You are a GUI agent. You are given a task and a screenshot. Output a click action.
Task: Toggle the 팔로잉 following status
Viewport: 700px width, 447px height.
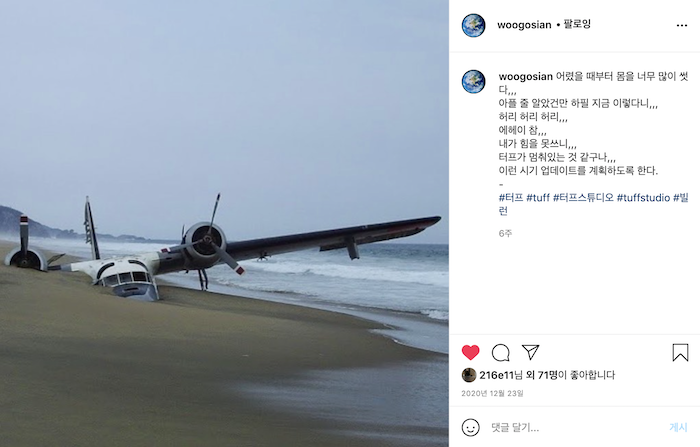click(x=577, y=24)
